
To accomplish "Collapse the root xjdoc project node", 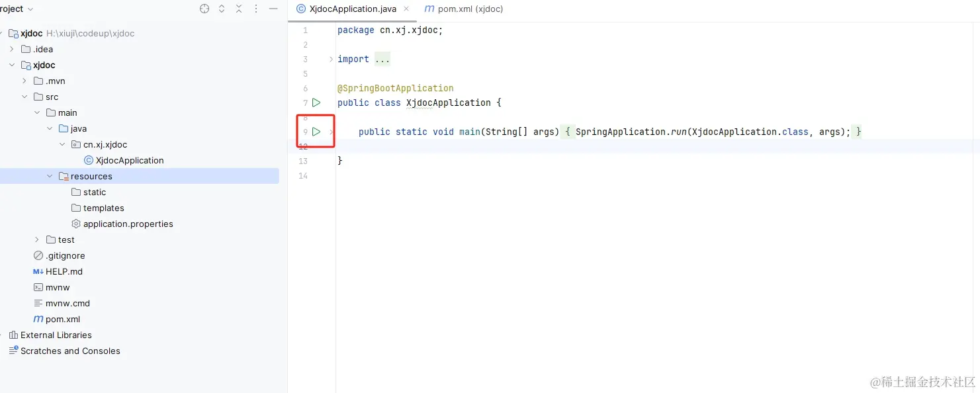I will (x=1, y=33).
